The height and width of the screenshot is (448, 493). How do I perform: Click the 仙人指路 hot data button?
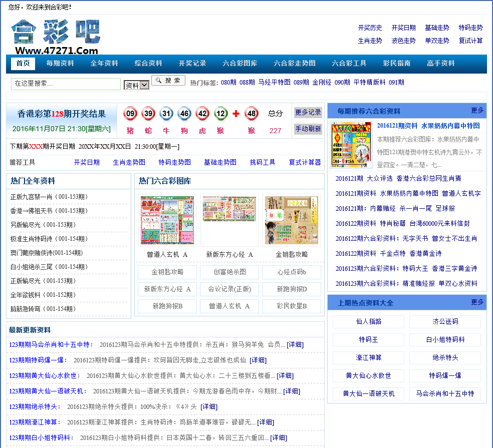[x=368, y=322]
